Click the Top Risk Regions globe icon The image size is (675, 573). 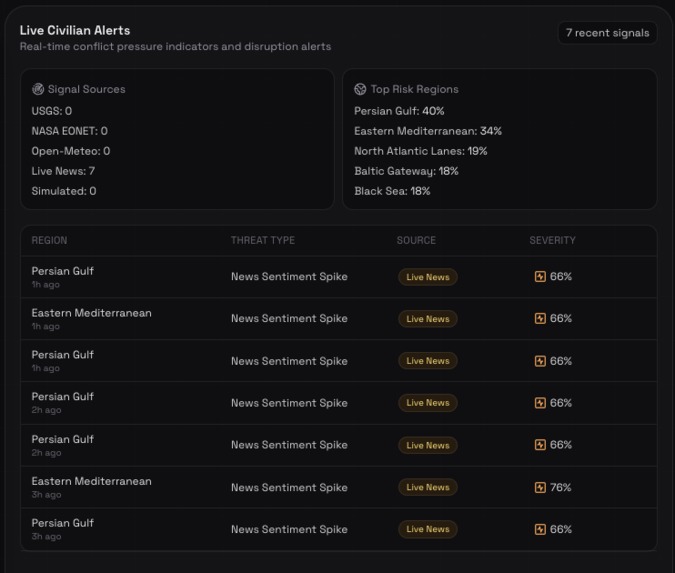(360, 89)
